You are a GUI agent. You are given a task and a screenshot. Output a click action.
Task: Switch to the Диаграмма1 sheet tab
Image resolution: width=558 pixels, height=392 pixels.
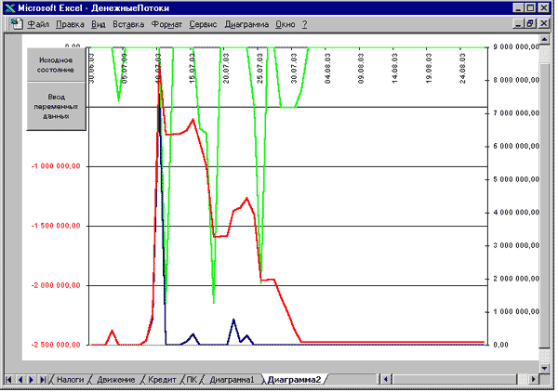[232, 380]
